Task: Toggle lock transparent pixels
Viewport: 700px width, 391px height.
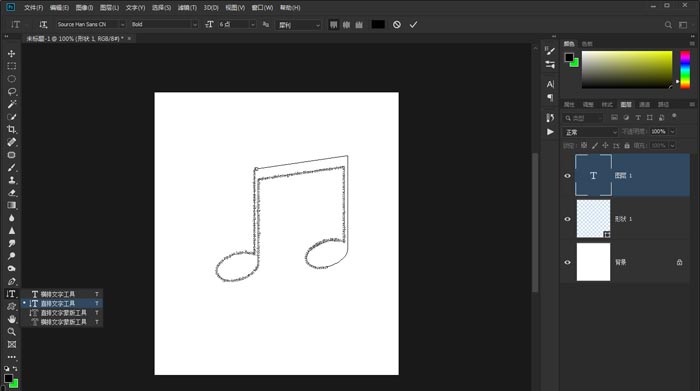Action: tap(584, 146)
